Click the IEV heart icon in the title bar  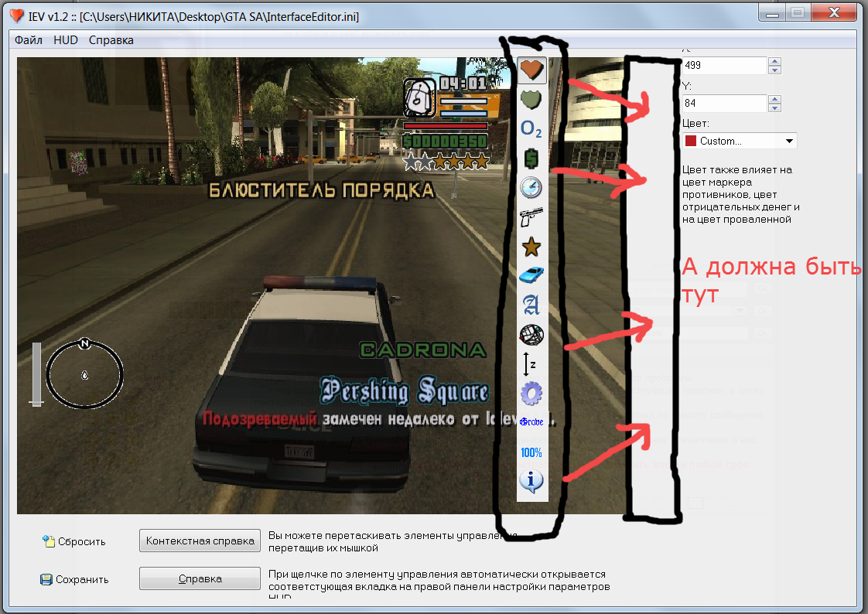coord(16,16)
